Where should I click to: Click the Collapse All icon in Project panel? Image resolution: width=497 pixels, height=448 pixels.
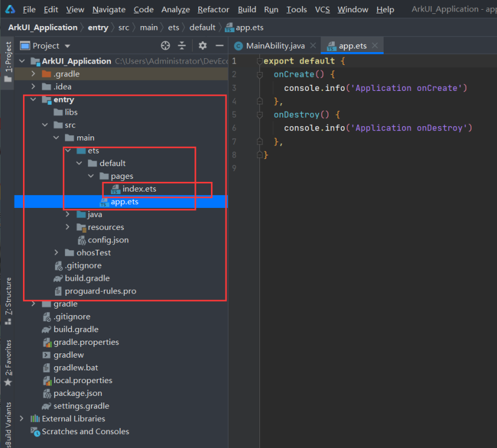182,45
